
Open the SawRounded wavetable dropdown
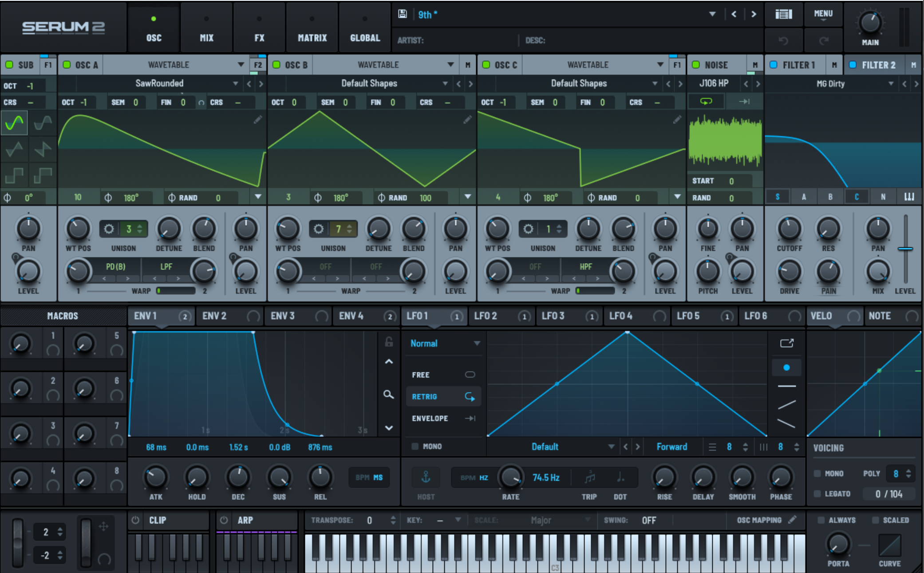[x=235, y=83]
